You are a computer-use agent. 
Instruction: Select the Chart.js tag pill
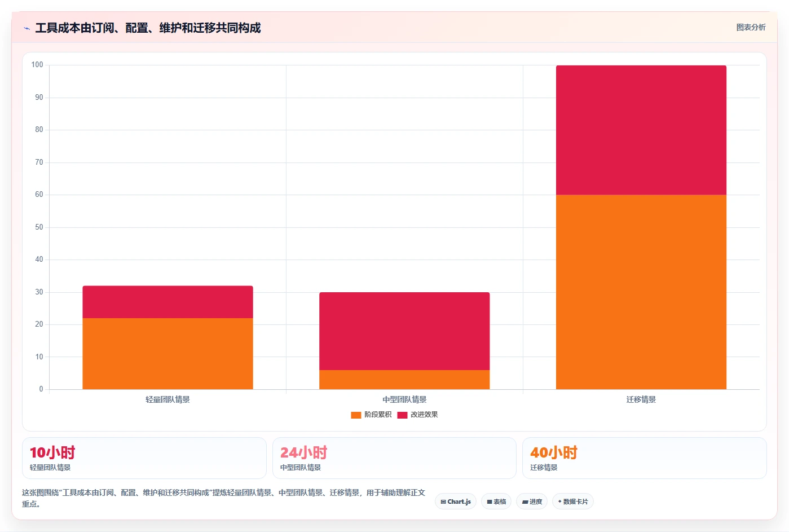[456, 502]
